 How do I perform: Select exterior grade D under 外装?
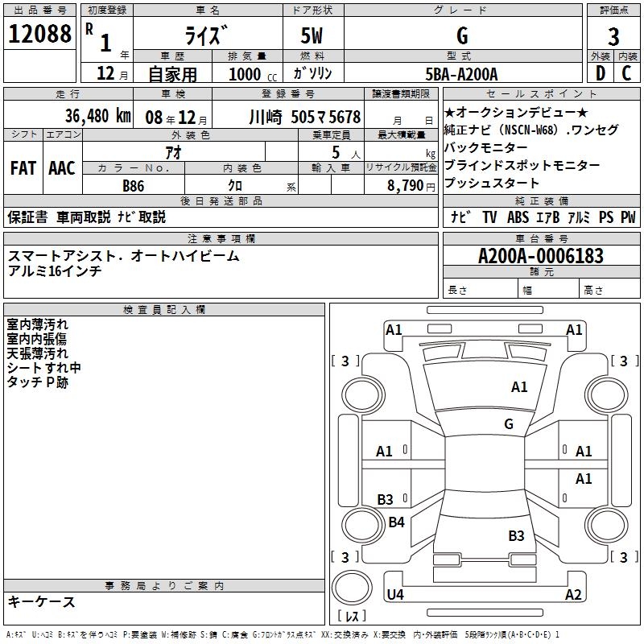600,73
